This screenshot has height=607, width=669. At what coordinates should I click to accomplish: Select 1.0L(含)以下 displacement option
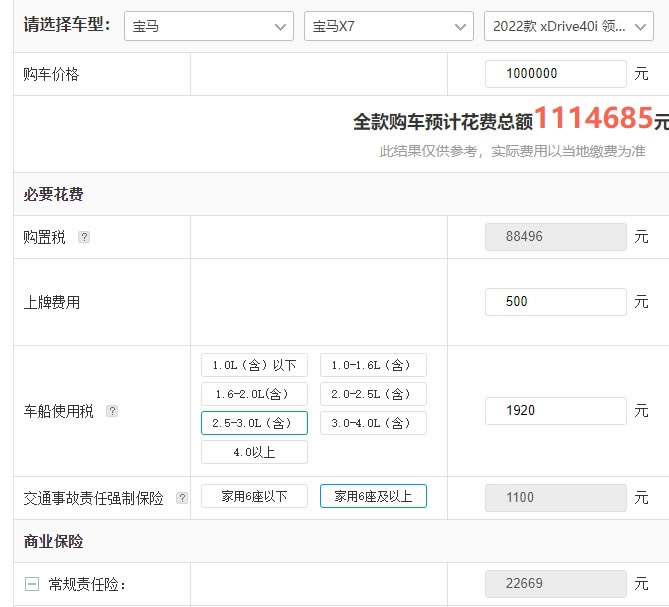click(x=254, y=365)
